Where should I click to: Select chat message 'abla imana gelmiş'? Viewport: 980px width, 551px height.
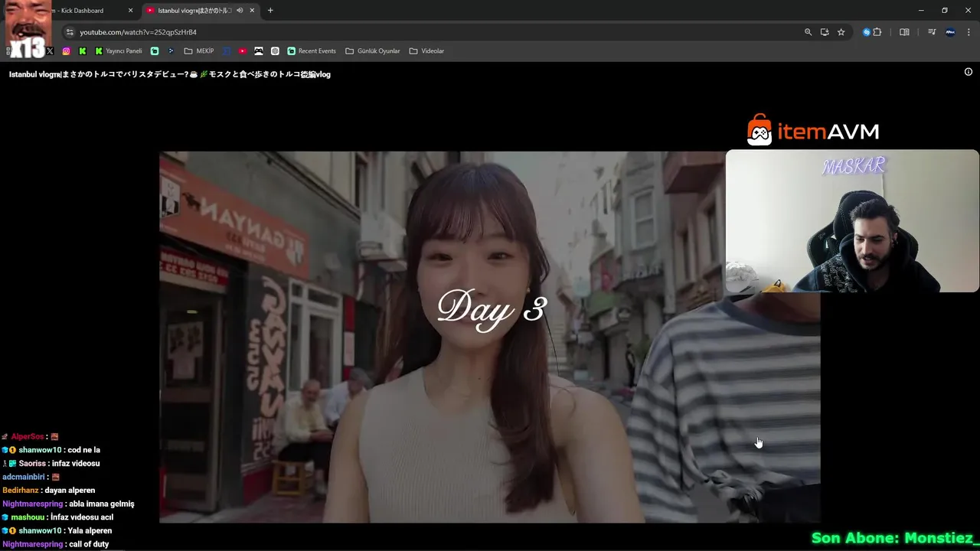[102, 504]
